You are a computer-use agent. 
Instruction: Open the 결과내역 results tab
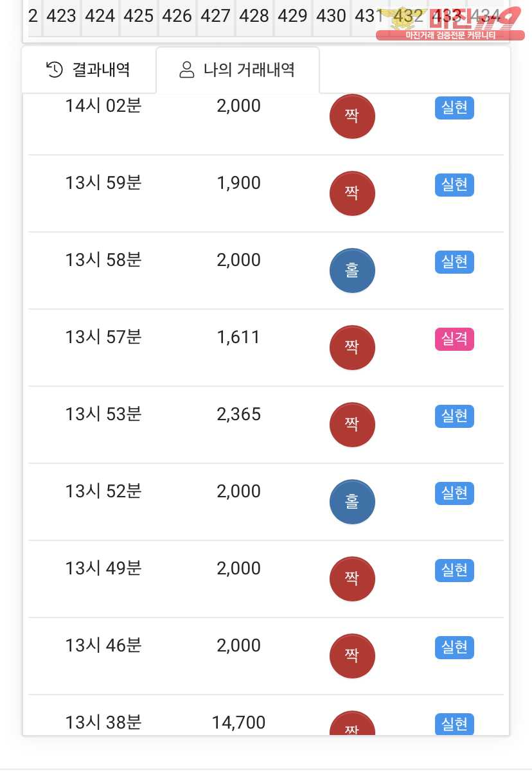[89, 70]
